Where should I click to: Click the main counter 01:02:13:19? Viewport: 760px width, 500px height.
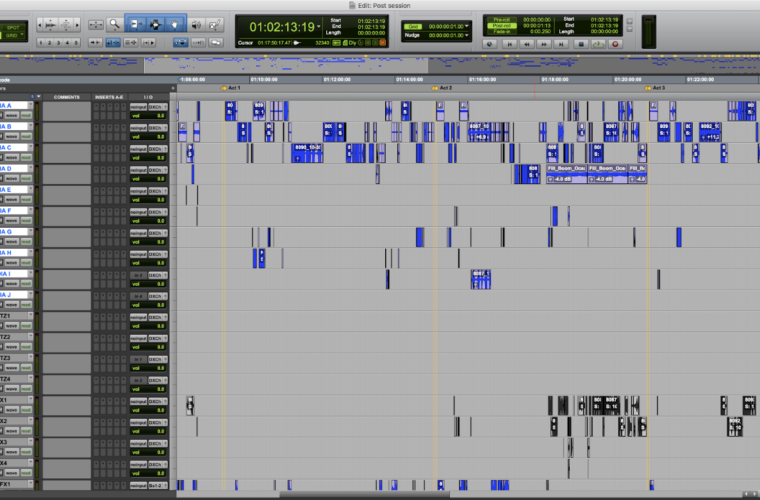tap(282, 27)
